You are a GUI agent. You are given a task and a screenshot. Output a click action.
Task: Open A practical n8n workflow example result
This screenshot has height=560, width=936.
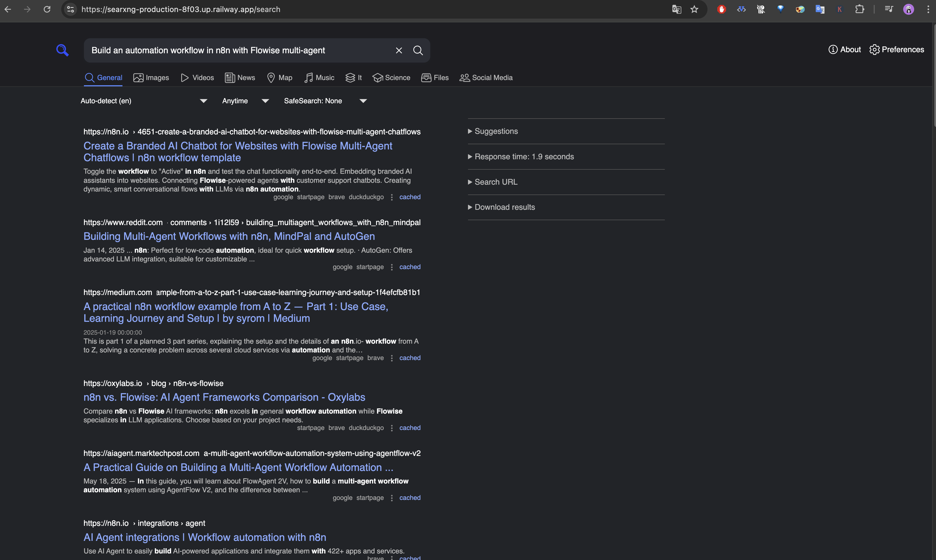[236, 312]
